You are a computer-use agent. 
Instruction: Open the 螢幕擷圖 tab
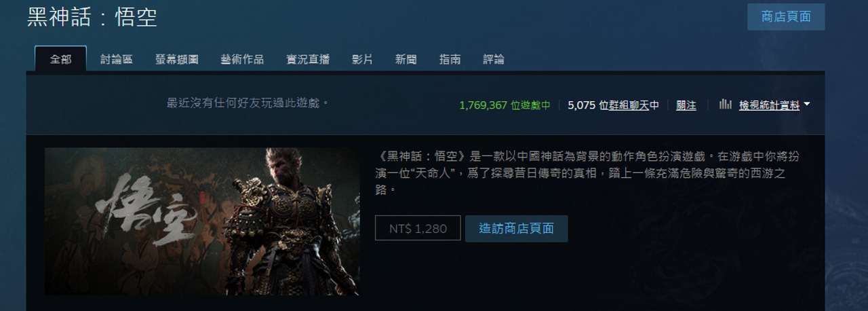pos(176,59)
